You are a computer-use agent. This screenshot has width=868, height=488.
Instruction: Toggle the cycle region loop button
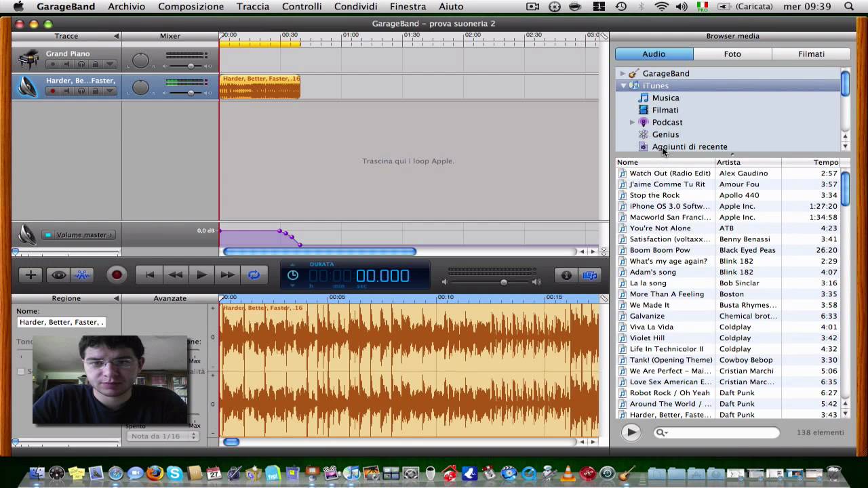(254, 274)
